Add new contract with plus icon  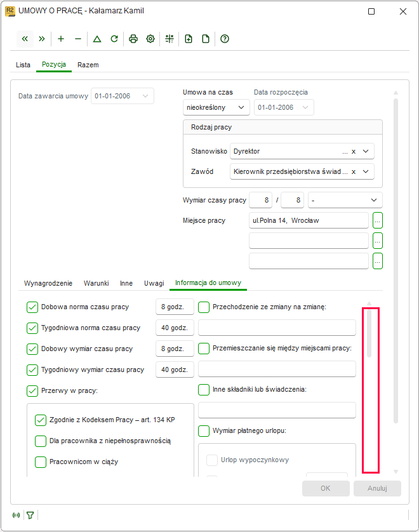[61, 39]
